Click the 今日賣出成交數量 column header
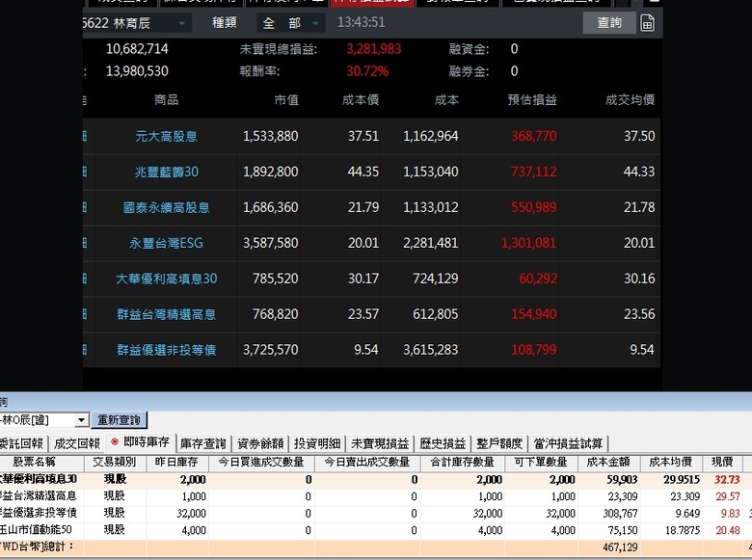This screenshot has width=752, height=560. pos(367,463)
